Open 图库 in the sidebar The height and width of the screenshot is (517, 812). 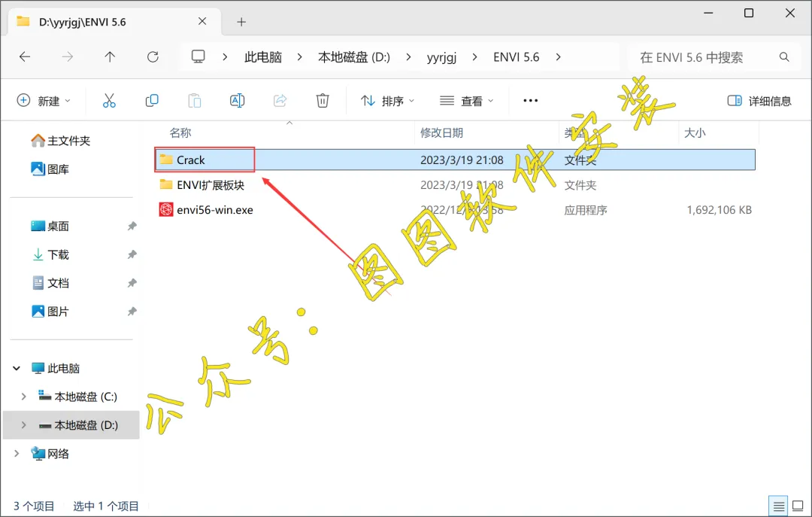coord(50,169)
